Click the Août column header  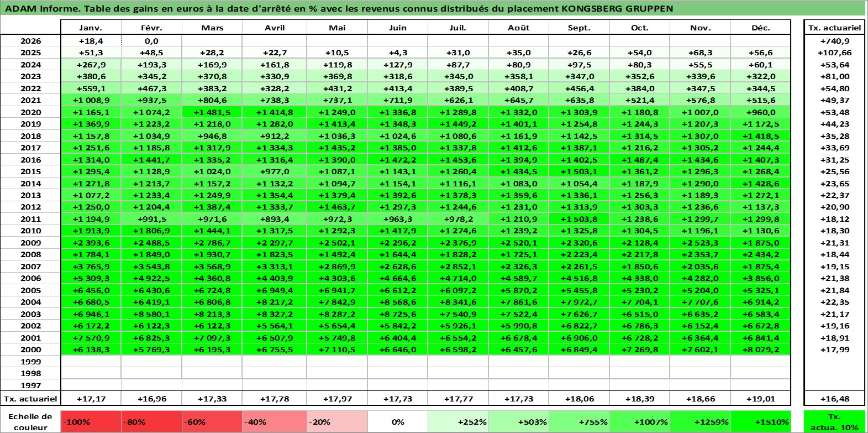point(518,28)
